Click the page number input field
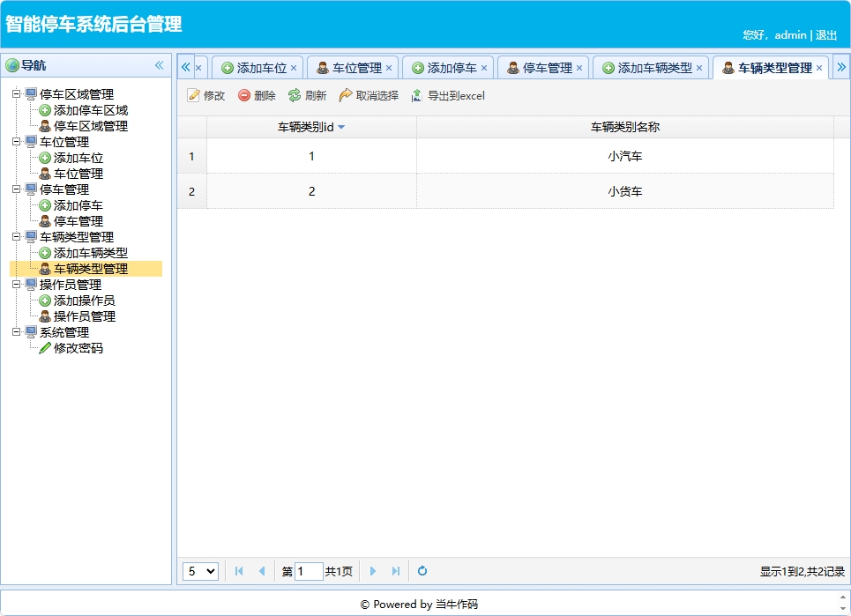Image resolution: width=851 pixels, height=616 pixels. tap(309, 571)
